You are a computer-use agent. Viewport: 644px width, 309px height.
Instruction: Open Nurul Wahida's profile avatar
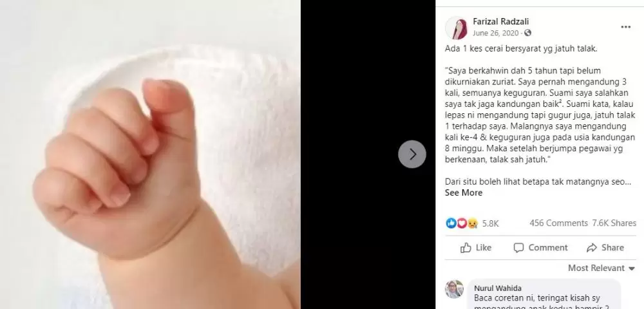[454, 289]
